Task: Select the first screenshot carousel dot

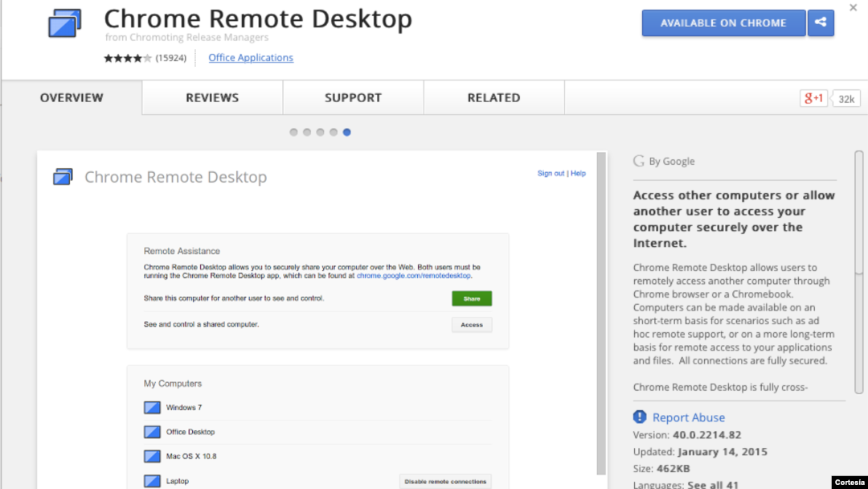Action: tap(293, 132)
